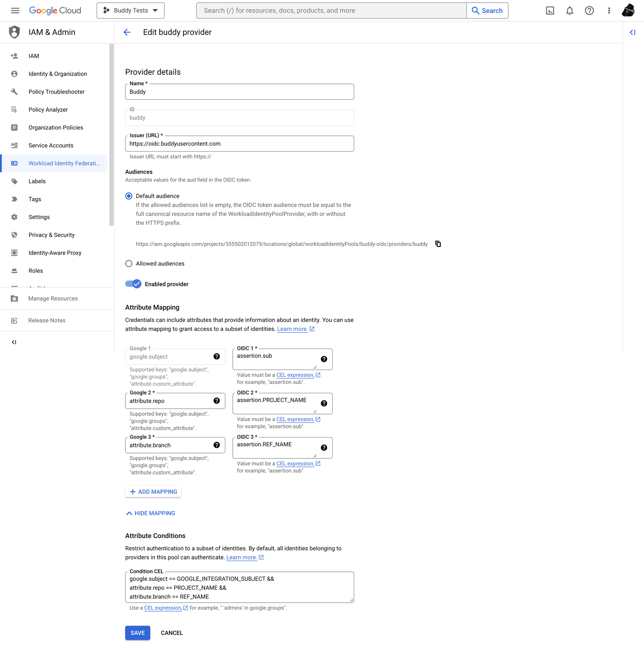Open the help question mark icon

point(589,10)
